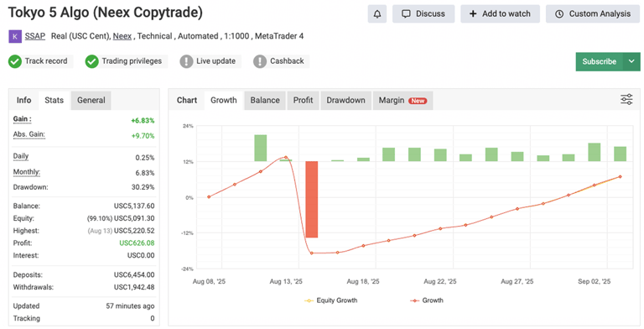
Task: Click the green Trading privileges checkmark icon
Action: tap(91, 61)
